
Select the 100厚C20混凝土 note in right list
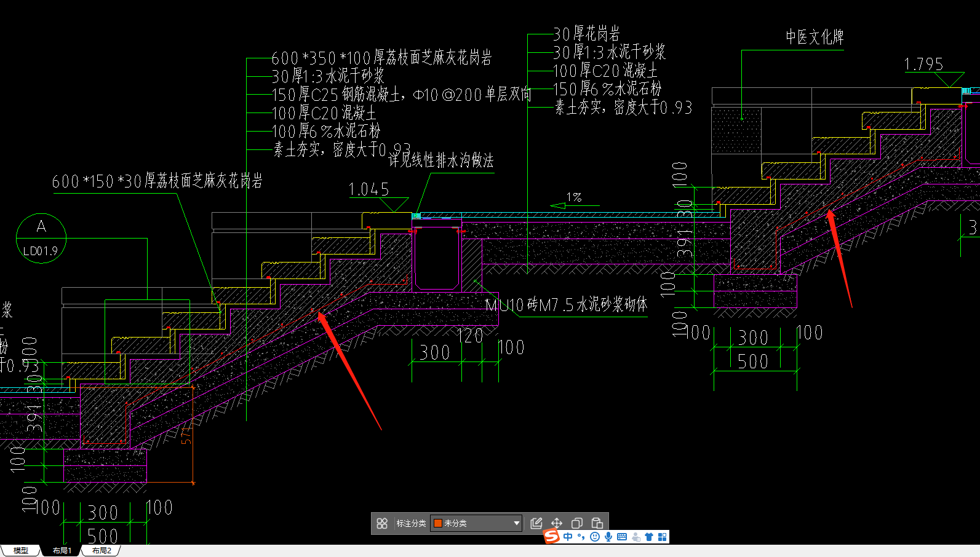click(605, 71)
